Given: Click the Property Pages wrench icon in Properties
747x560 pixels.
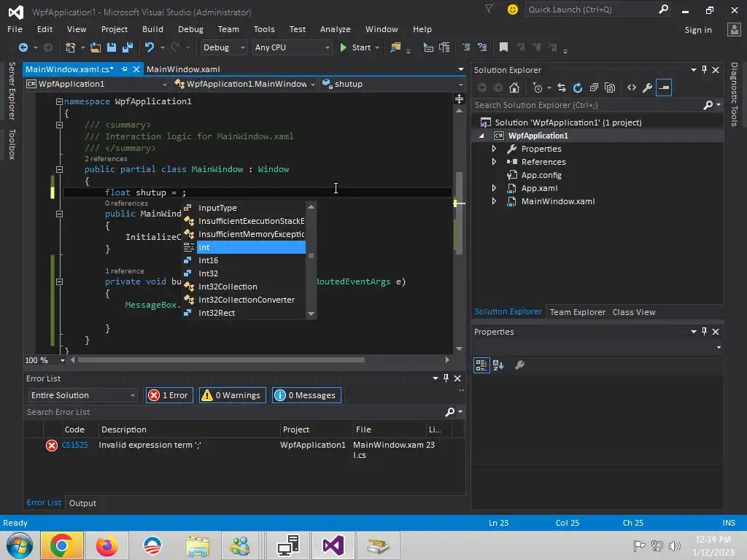Looking at the screenshot, I should click(519, 365).
